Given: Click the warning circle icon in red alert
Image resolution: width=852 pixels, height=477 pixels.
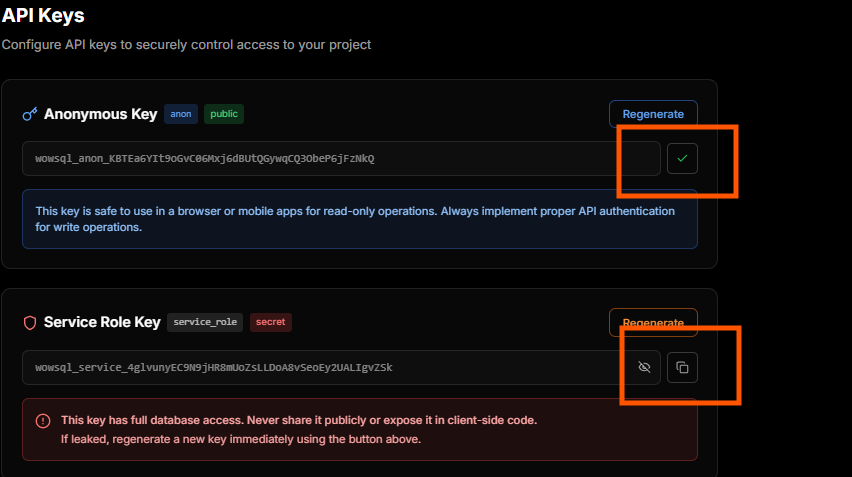Looking at the screenshot, I should pyautogui.click(x=43, y=420).
